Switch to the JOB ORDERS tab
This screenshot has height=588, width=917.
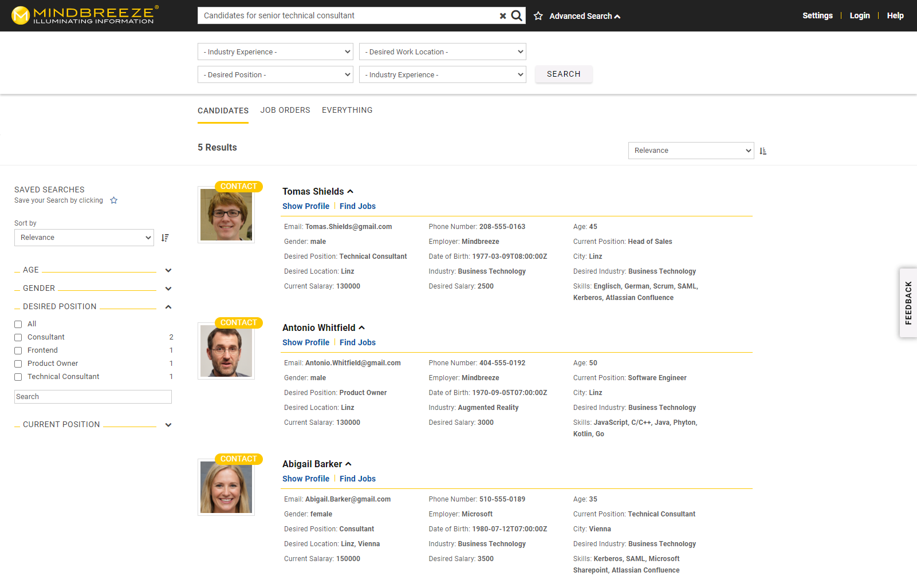point(285,110)
